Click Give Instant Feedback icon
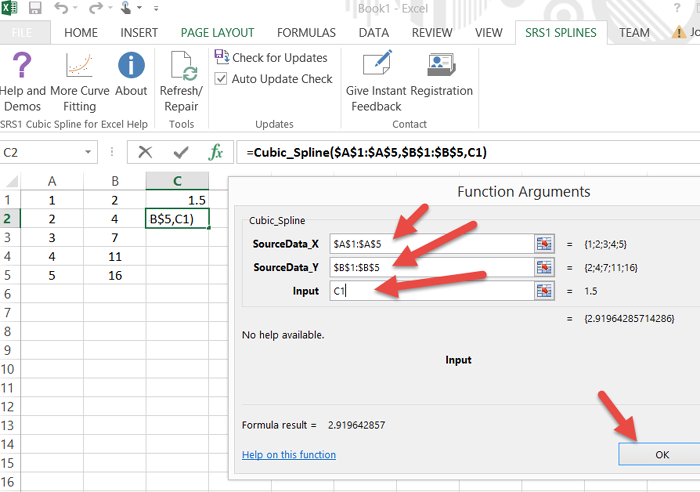The width and height of the screenshot is (700, 492). point(377,64)
